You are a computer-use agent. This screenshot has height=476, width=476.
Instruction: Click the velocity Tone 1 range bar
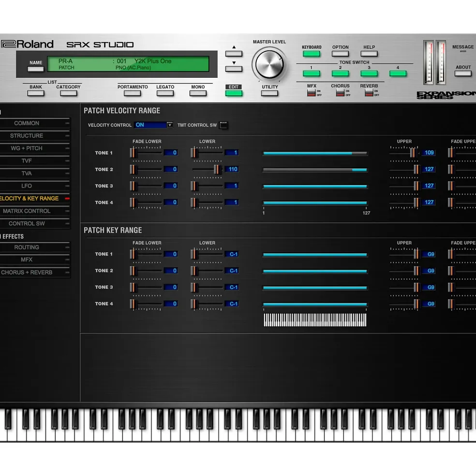(315, 153)
